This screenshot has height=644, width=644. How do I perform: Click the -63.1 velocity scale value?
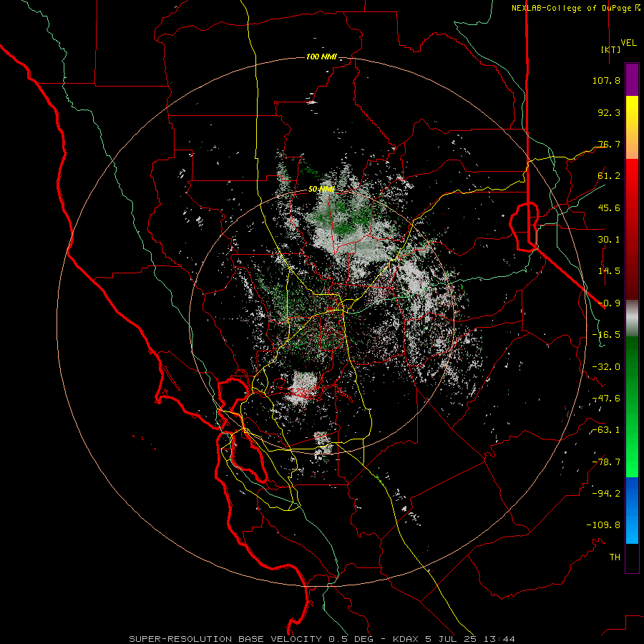tap(606, 430)
